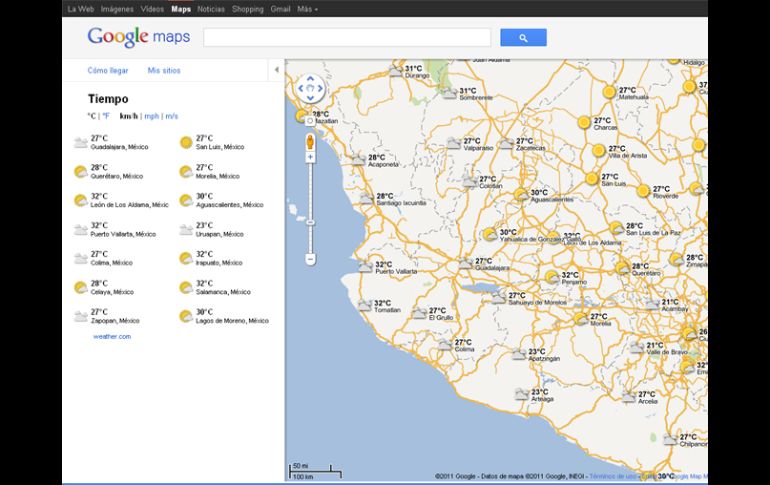Switch temperature units to °F
The width and height of the screenshot is (770, 485).
pos(106,116)
